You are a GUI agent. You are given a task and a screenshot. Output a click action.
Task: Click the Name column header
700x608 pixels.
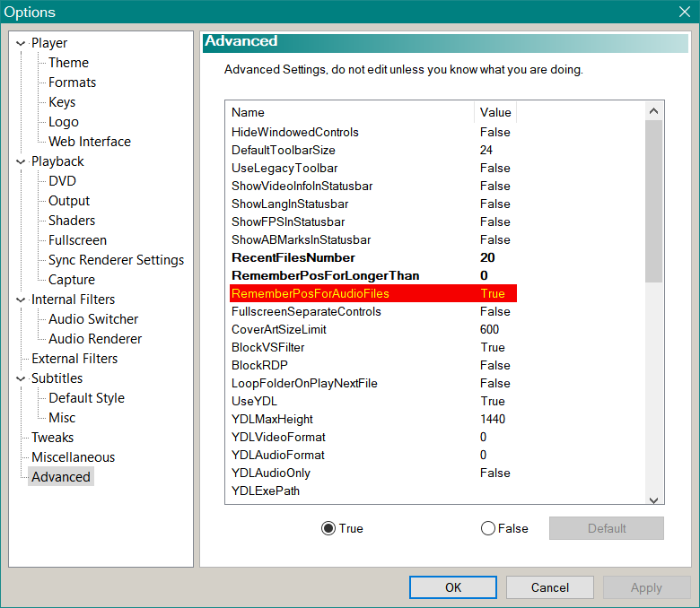click(350, 112)
